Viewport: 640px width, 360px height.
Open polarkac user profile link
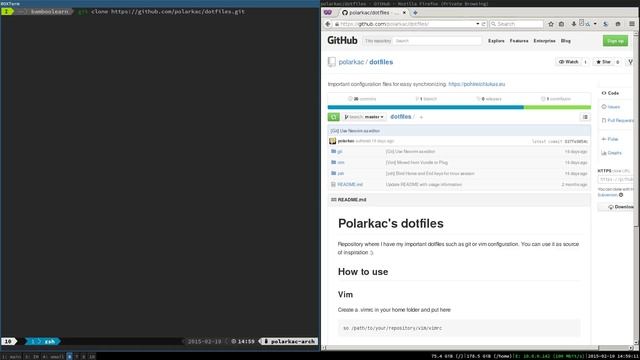point(351,62)
